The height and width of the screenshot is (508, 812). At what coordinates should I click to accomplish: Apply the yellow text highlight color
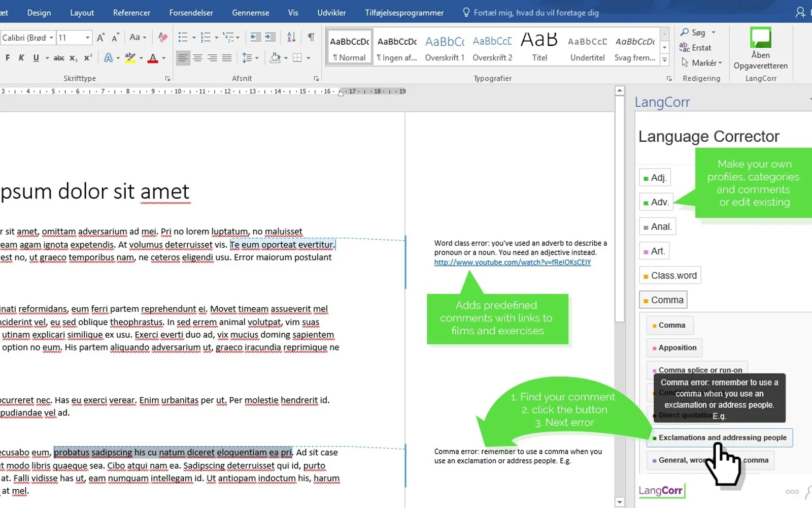(130, 58)
